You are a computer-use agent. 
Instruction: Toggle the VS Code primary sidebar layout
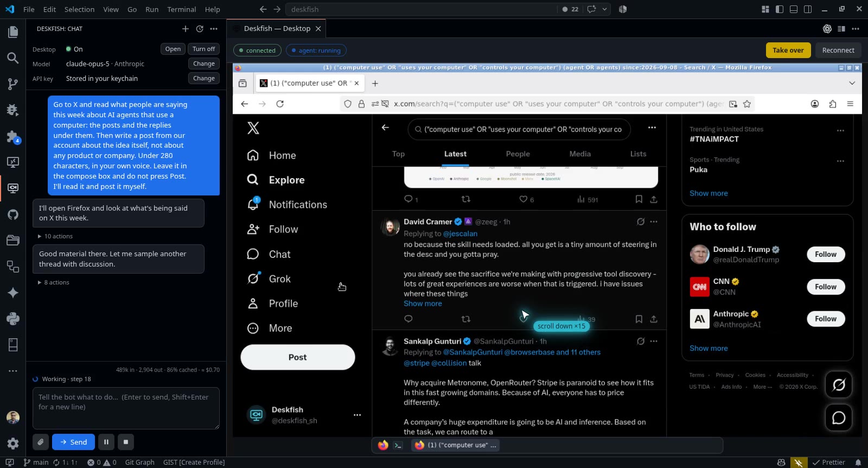[780, 9]
